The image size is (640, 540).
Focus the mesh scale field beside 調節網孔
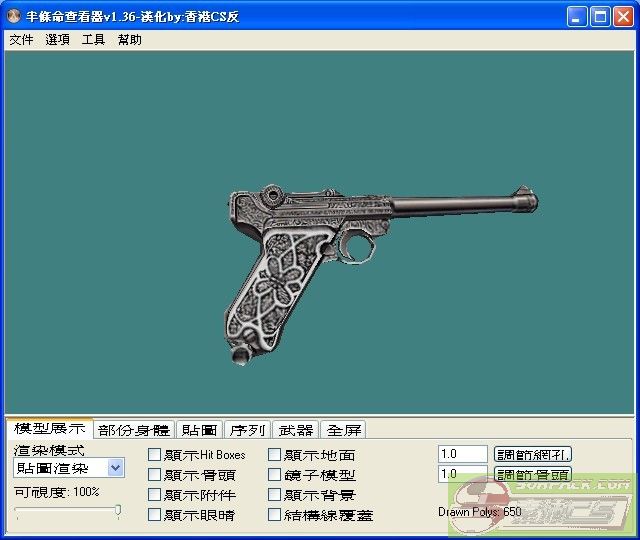click(x=463, y=454)
